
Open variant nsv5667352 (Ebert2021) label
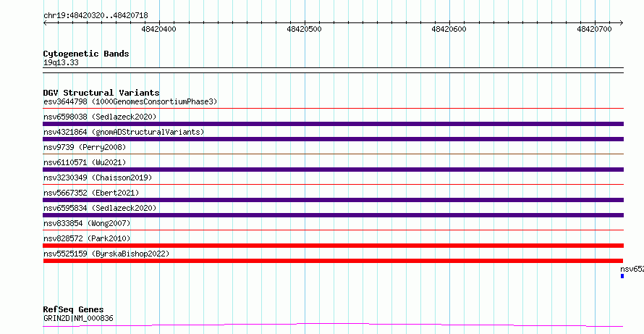pos(91,193)
